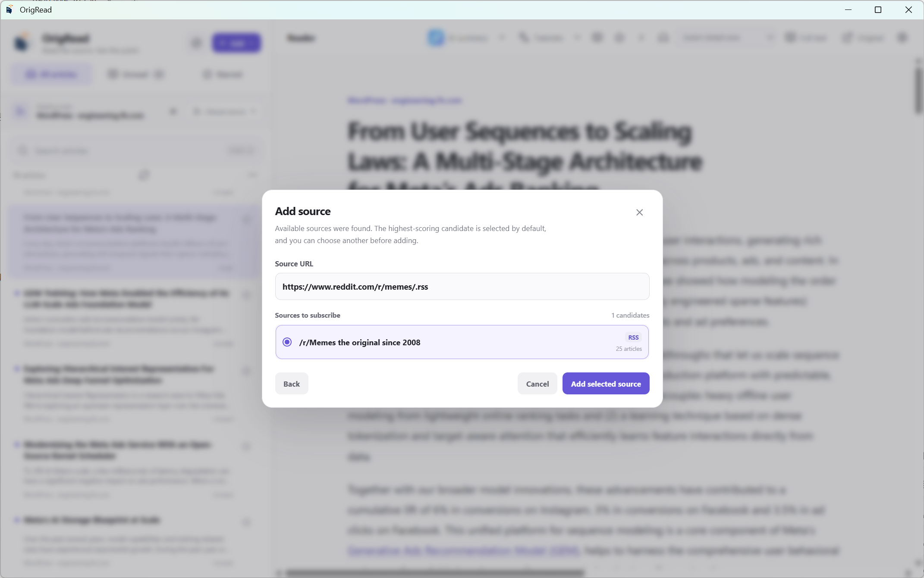Click the Source URL input field
Screen dimensions: 924x578
[462, 287]
